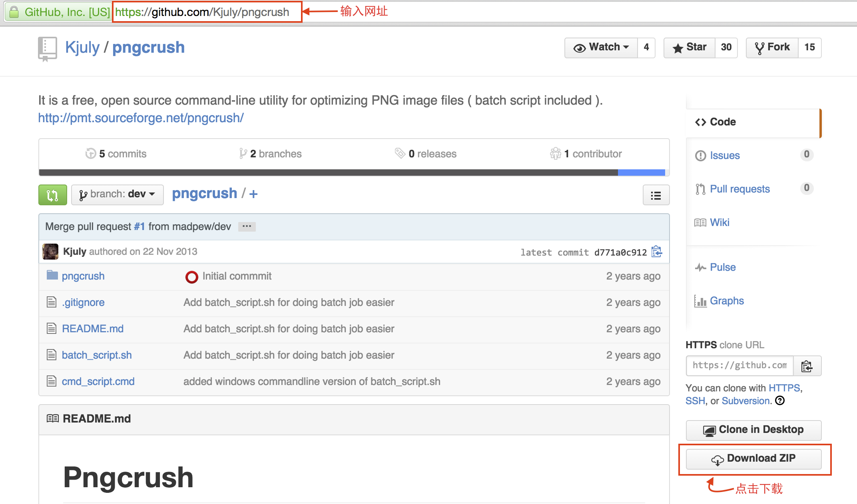857x504 pixels.
Task: Click the Download ZIP button
Action: click(x=753, y=459)
